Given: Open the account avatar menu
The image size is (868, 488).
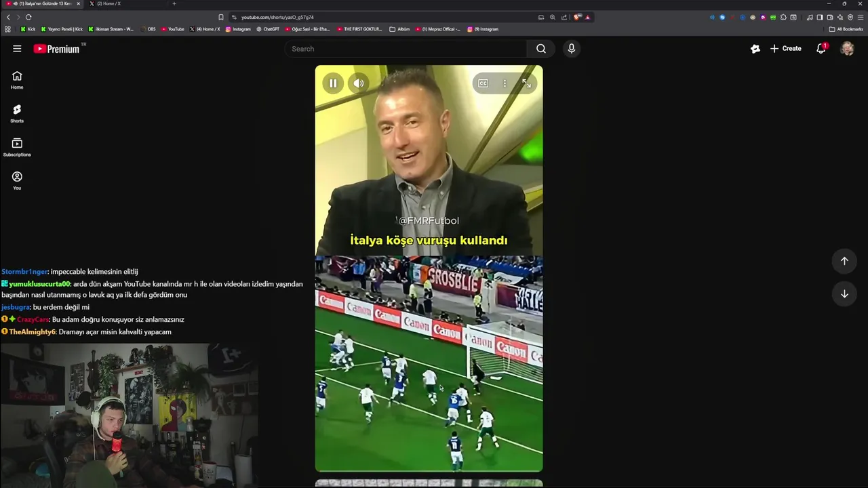Looking at the screenshot, I should (847, 49).
